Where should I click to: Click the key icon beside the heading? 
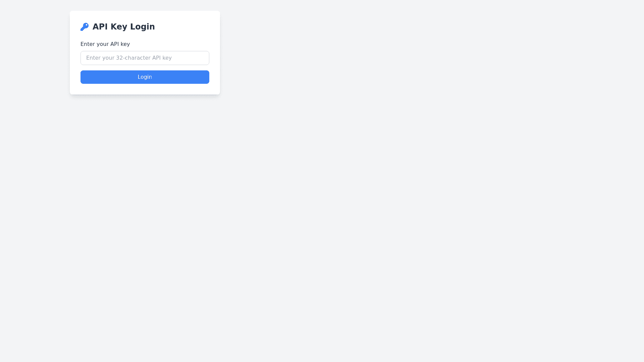85,27
